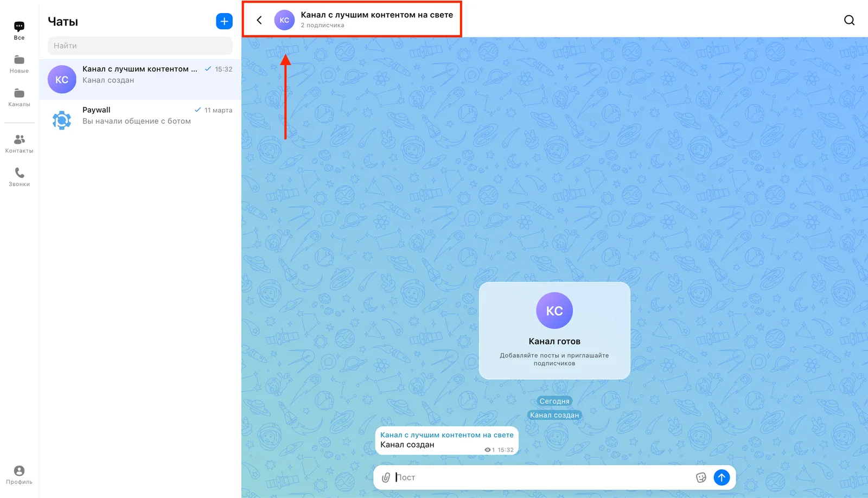Click the Пост message input field
Image resolution: width=868 pixels, height=498 pixels.
542,477
